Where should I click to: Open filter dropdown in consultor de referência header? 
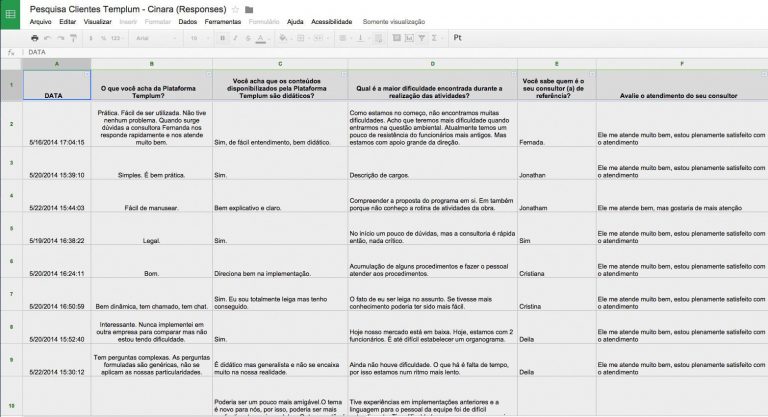[592, 74]
